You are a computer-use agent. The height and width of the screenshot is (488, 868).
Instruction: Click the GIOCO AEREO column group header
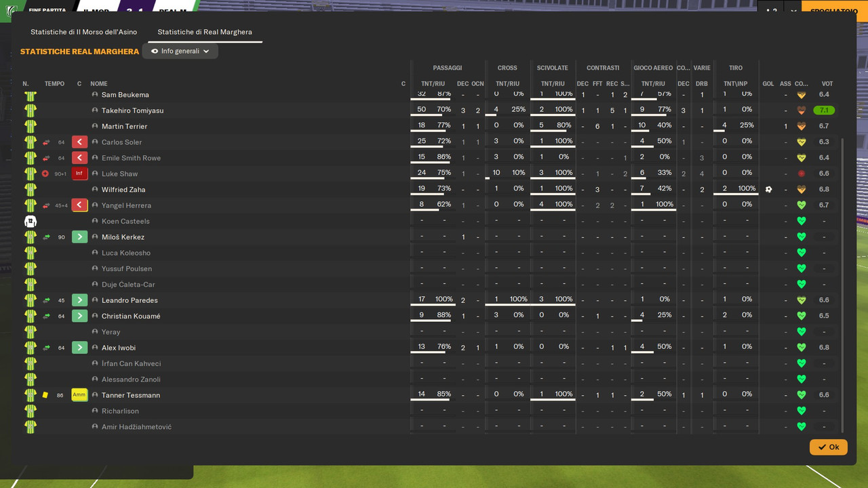pos(653,68)
